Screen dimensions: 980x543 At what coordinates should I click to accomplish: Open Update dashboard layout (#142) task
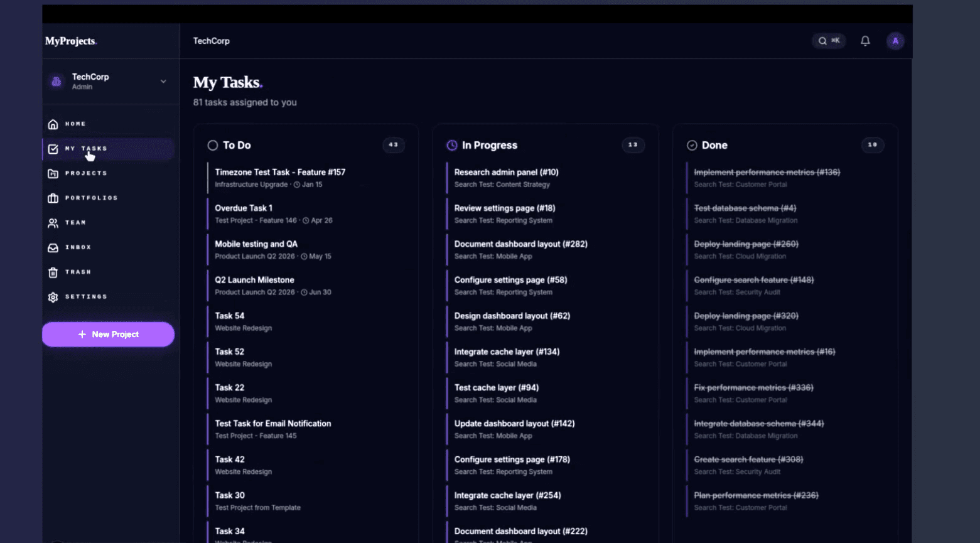click(x=546, y=429)
